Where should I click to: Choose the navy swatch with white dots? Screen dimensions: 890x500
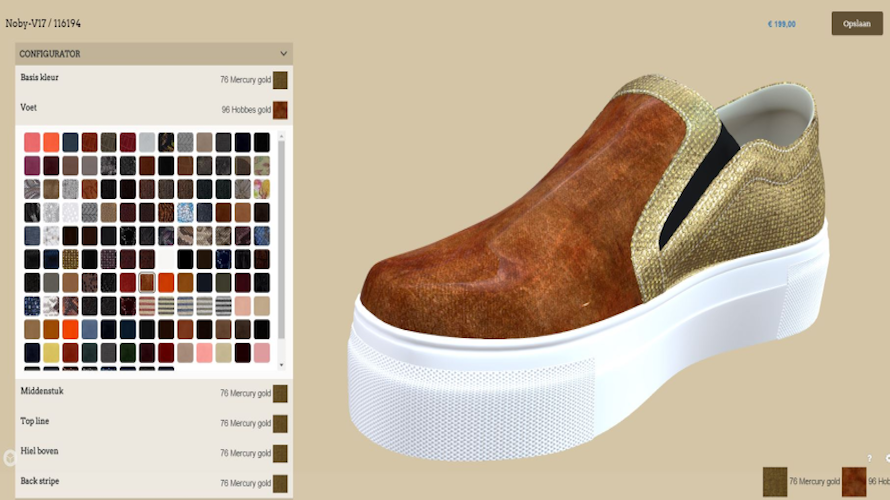point(32,306)
